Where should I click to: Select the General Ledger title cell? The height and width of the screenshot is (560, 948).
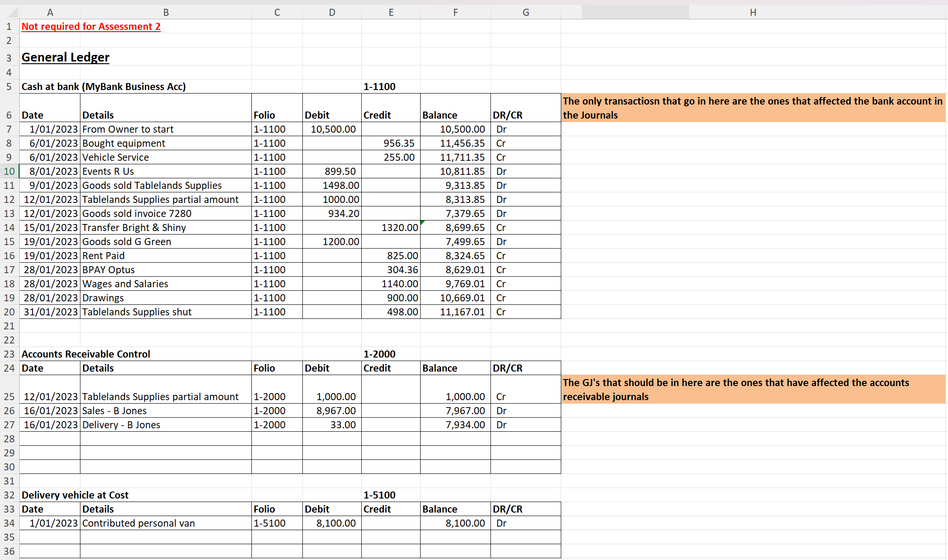click(65, 57)
